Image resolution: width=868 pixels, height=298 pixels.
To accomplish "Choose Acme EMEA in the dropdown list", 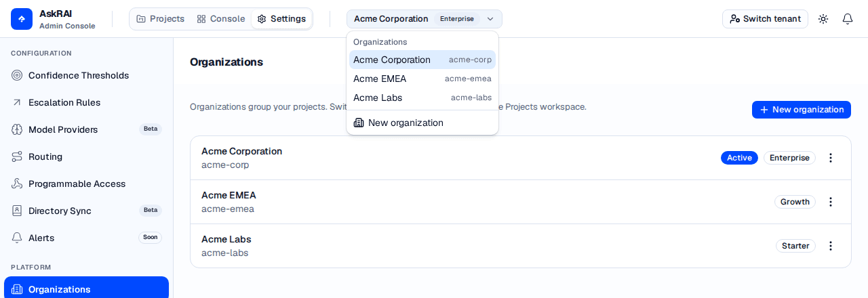I will pos(422,79).
